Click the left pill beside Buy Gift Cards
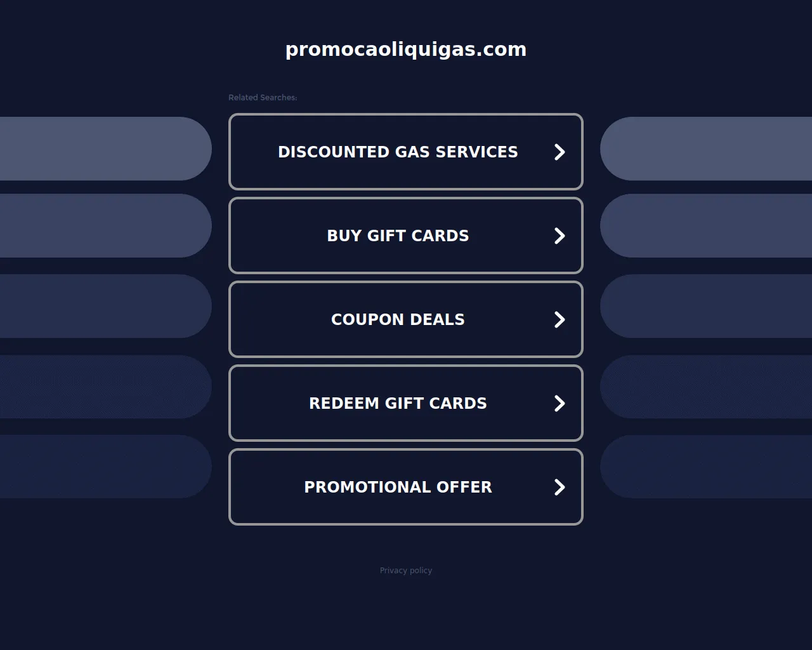 coord(105,226)
